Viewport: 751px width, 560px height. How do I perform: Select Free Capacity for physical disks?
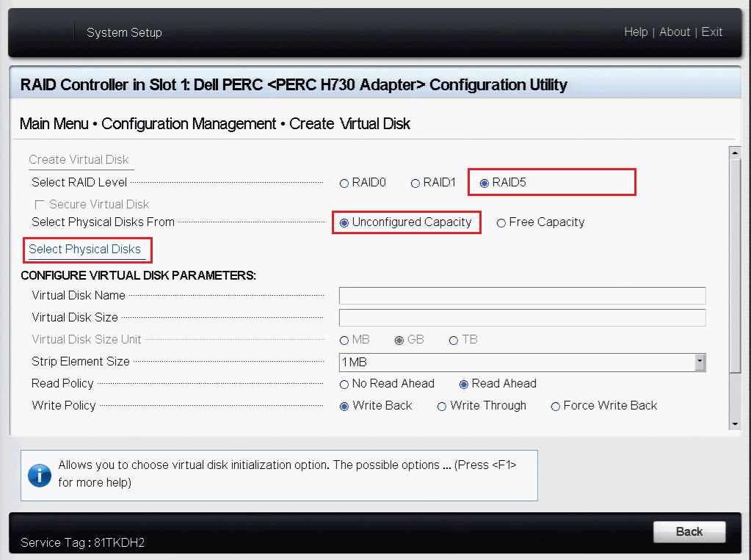501,222
